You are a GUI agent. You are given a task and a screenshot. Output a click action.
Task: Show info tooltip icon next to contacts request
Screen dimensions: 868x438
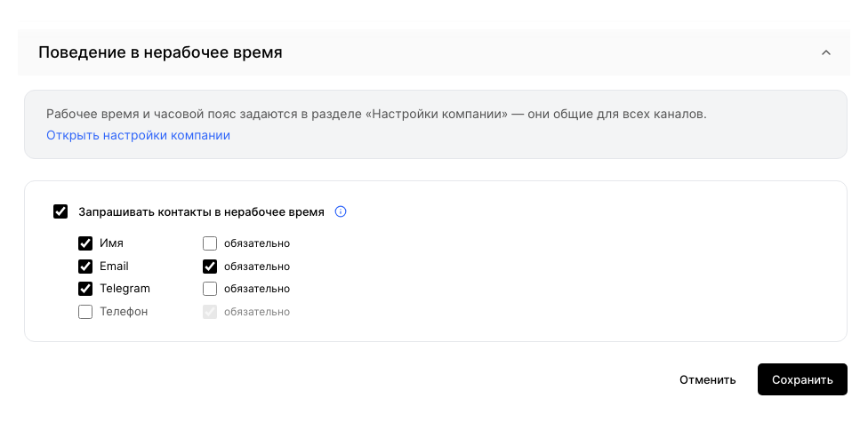tap(341, 211)
